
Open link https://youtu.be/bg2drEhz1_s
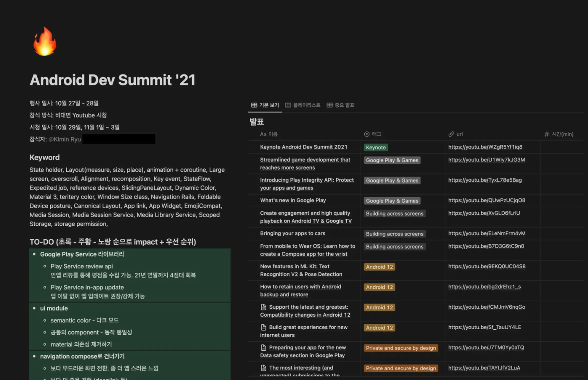coord(484,287)
